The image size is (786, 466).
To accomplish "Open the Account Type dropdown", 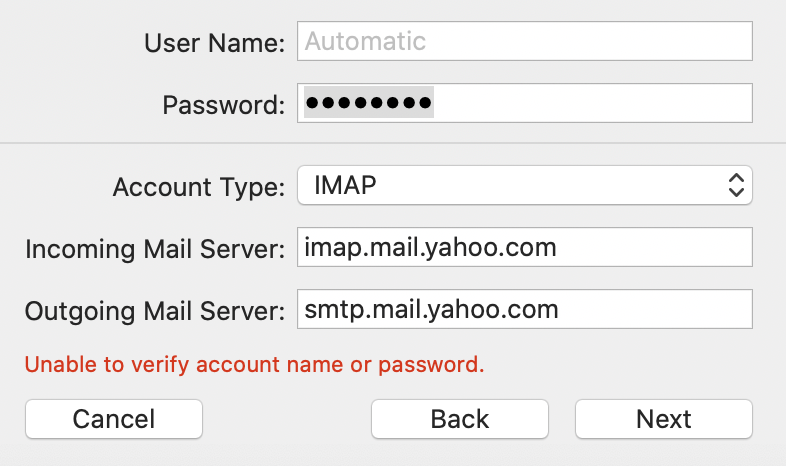I will click(525, 185).
